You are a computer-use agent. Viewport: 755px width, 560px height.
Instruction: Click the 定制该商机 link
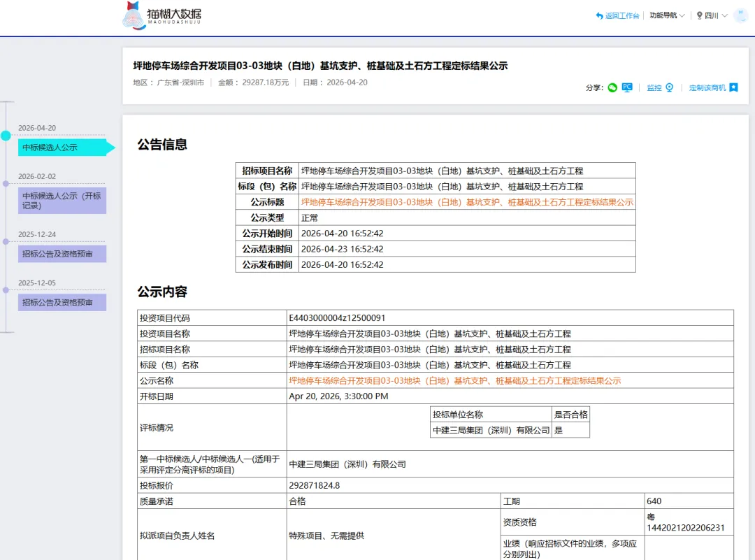click(x=707, y=87)
